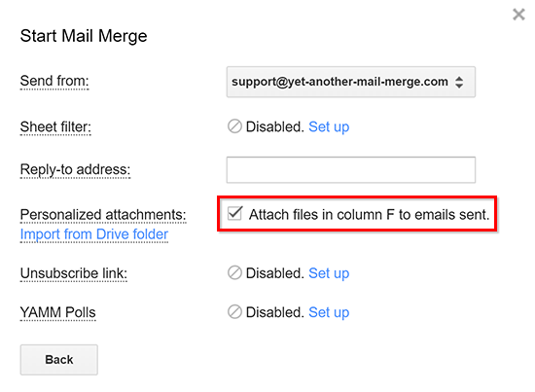Click the Back button
The width and height of the screenshot is (535, 392).
coord(59,360)
